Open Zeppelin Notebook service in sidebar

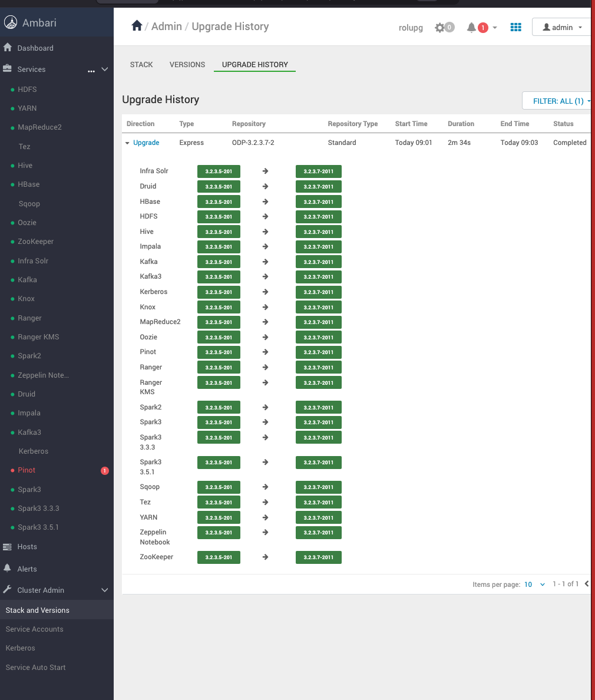point(43,375)
